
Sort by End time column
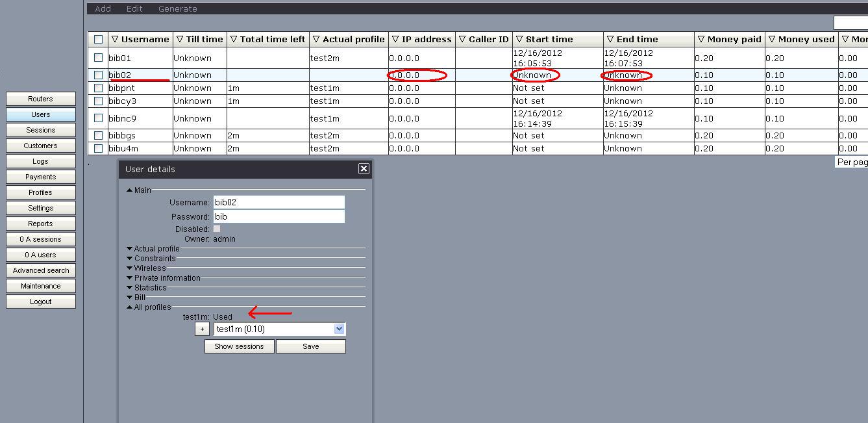pyautogui.click(x=648, y=39)
